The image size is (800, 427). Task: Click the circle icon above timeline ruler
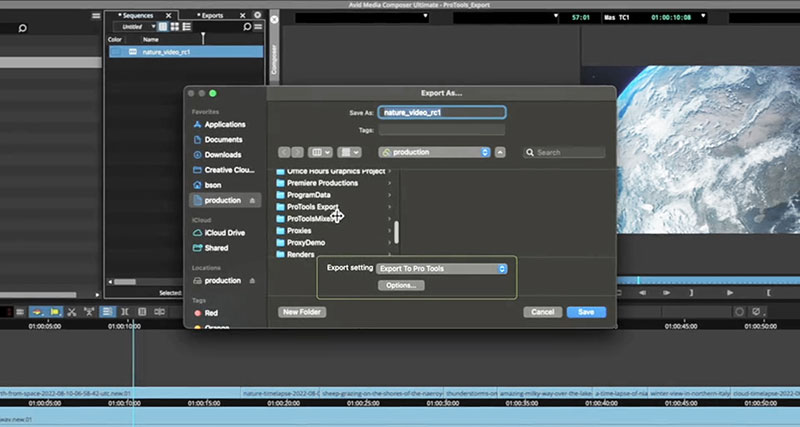(x=739, y=312)
